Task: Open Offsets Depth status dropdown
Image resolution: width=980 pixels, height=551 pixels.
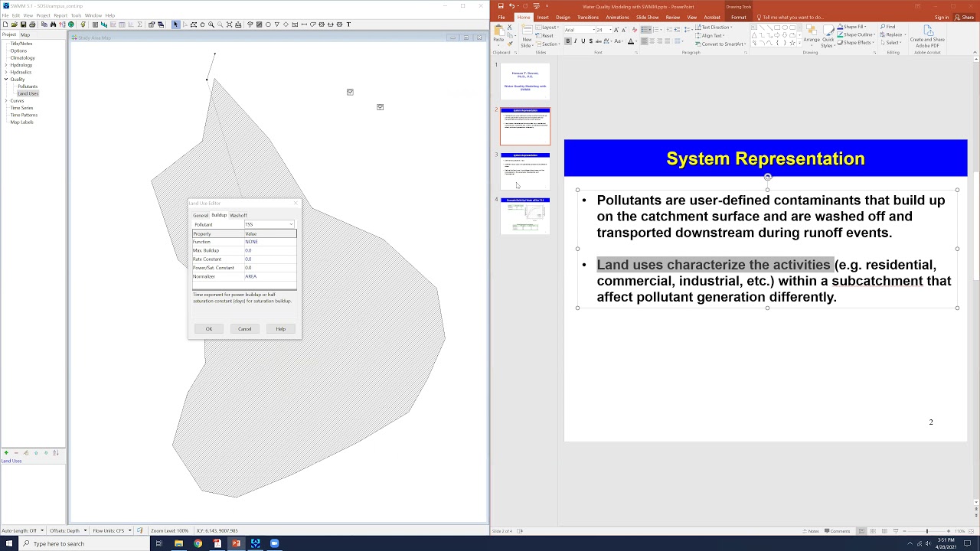Action: [86, 531]
